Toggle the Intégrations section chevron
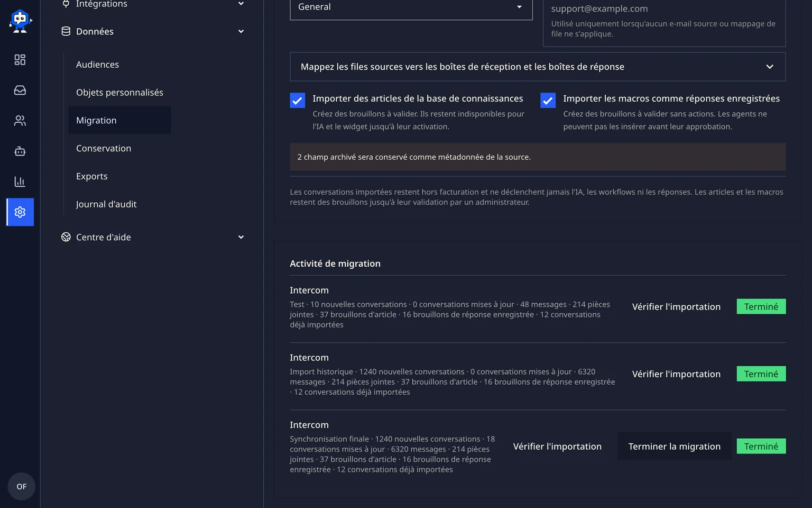The height and width of the screenshot is (508, 812). coord(241,4)
